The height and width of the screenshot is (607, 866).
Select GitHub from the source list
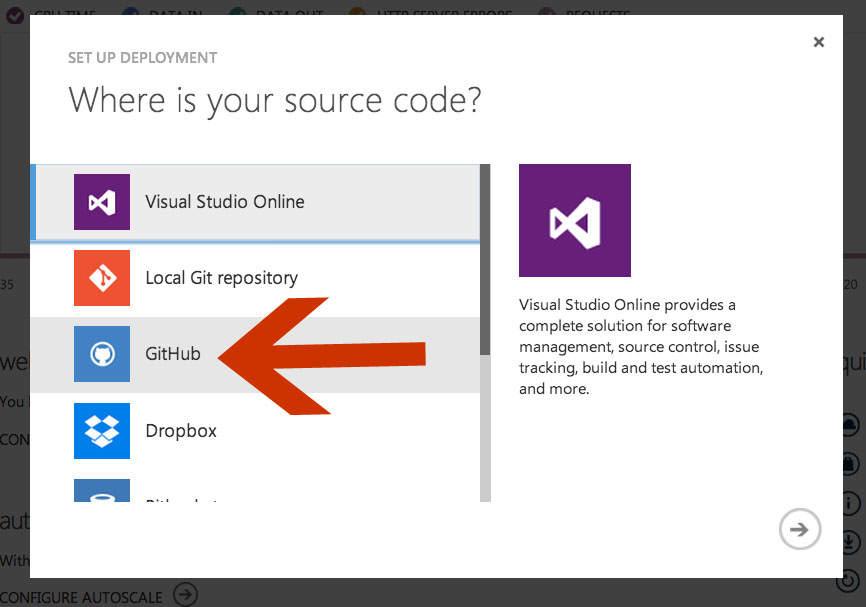tap(173, 354)
